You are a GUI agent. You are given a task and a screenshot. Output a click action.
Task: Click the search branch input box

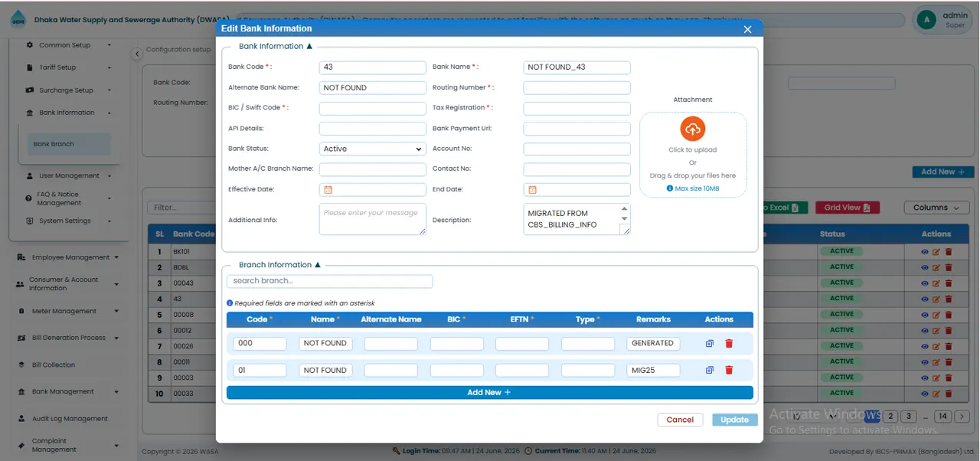[x=330, y=281]
